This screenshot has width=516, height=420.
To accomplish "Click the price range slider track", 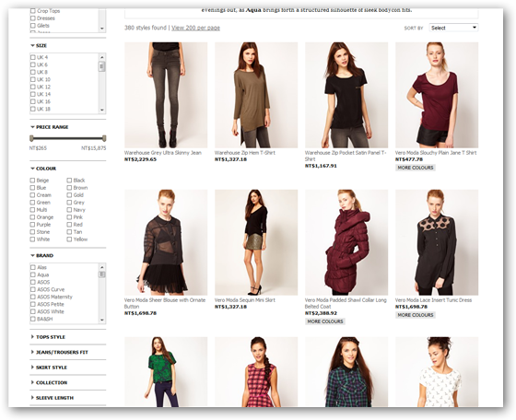I will 68,138.
